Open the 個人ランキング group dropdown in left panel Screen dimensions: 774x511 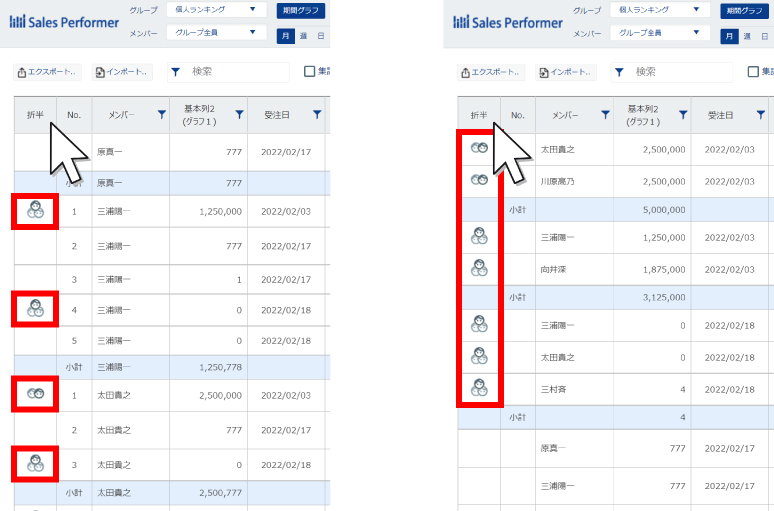pyautogui.click(x=214, y=10)
